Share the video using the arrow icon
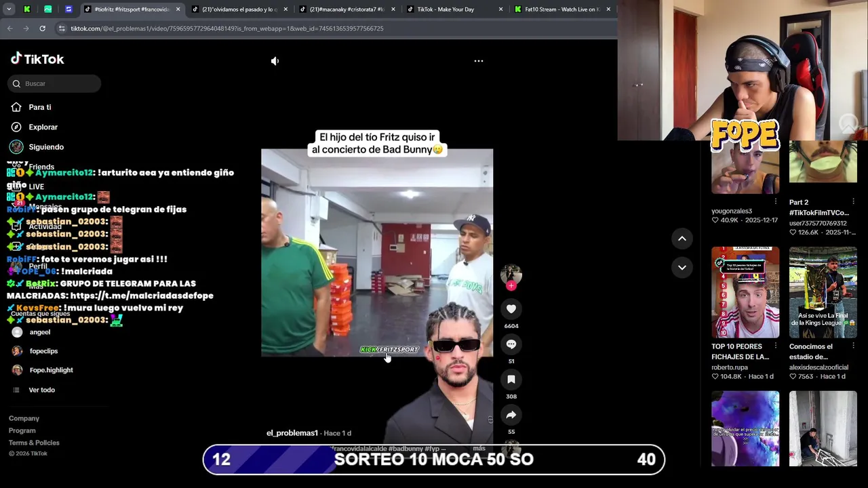The height and width of the screenshot is (488, 868). coord(511,415)
